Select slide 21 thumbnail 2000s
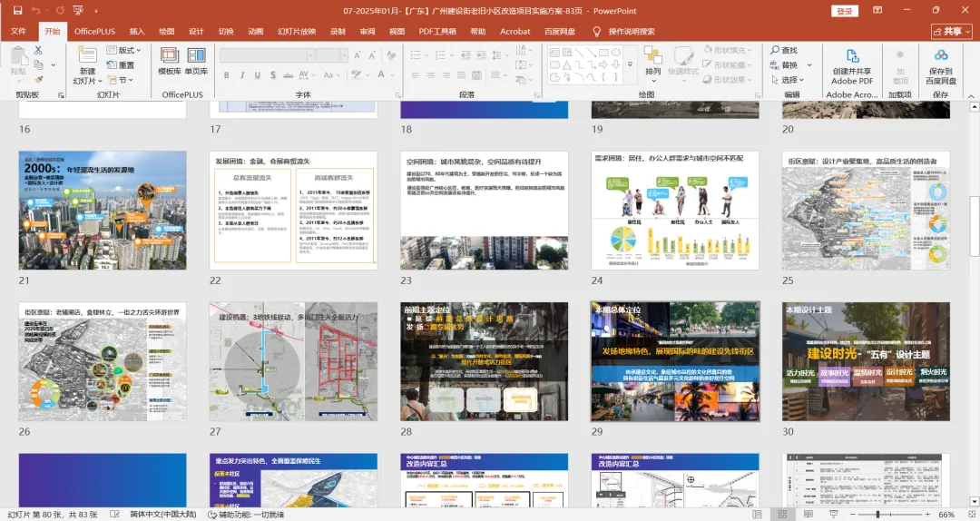The width and height of the screenshot is (980, 521). tap(103, 211)
